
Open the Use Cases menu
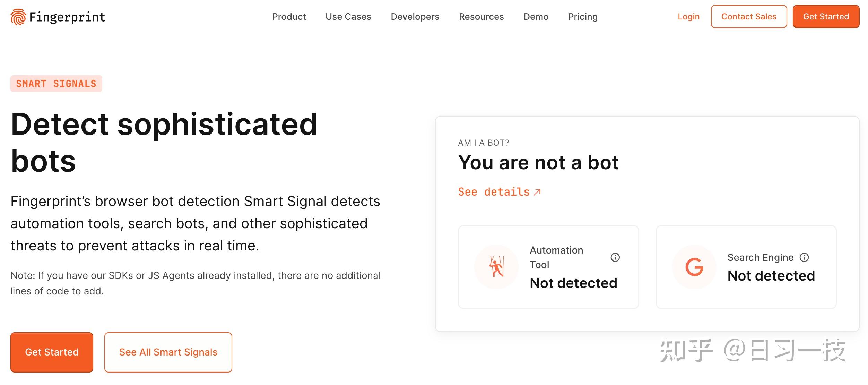tap(348, 17)
